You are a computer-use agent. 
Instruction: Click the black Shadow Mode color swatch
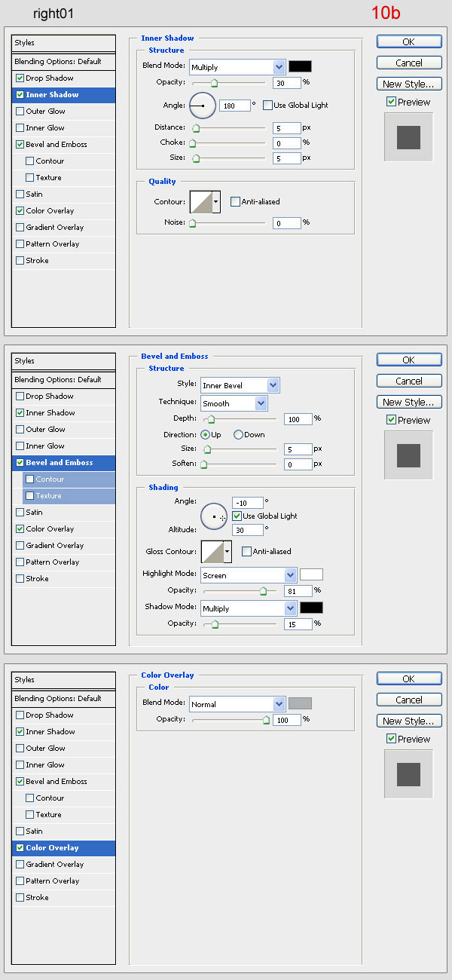click(x=311, y=608)
